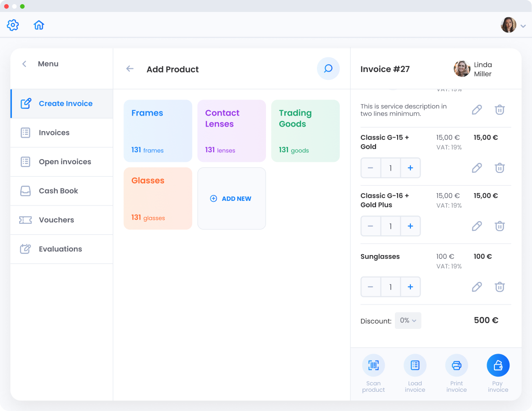
Task: Open the Contact Lenses category tile
Action: (232, 131)
